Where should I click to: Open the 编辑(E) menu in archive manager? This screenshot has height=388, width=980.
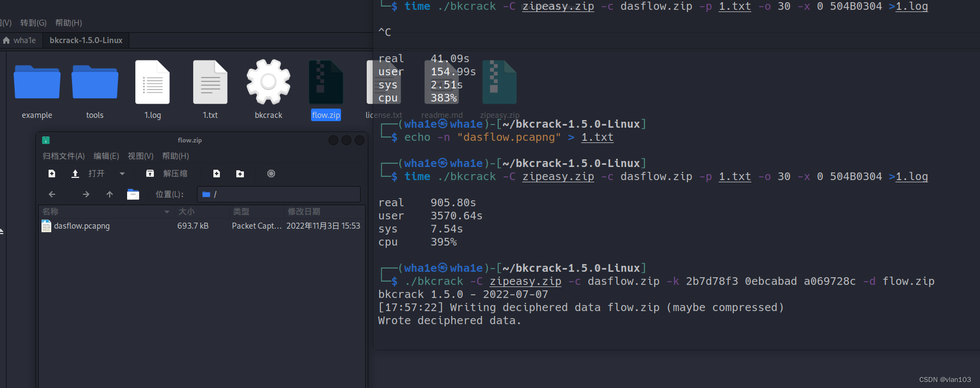pos(106,156)
